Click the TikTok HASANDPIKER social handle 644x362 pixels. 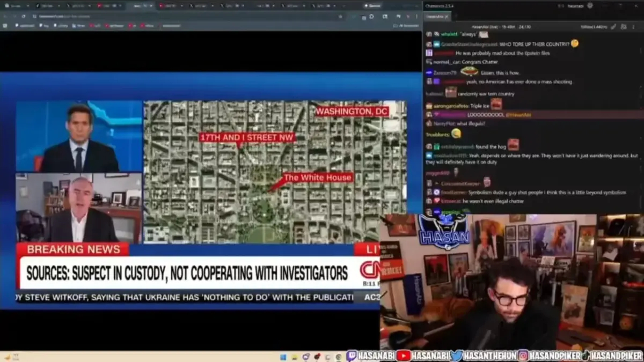tap(613, 356)
